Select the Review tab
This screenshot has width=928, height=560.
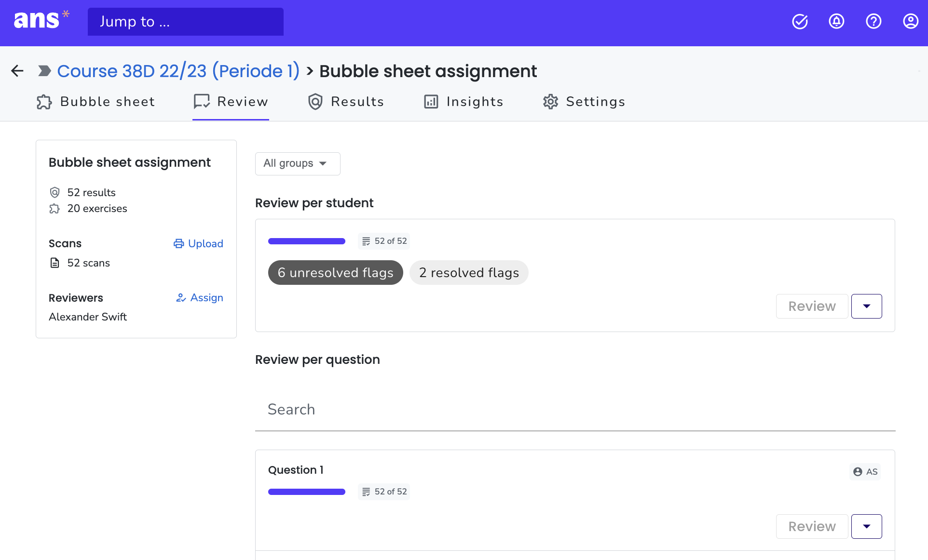coord(231,102)
